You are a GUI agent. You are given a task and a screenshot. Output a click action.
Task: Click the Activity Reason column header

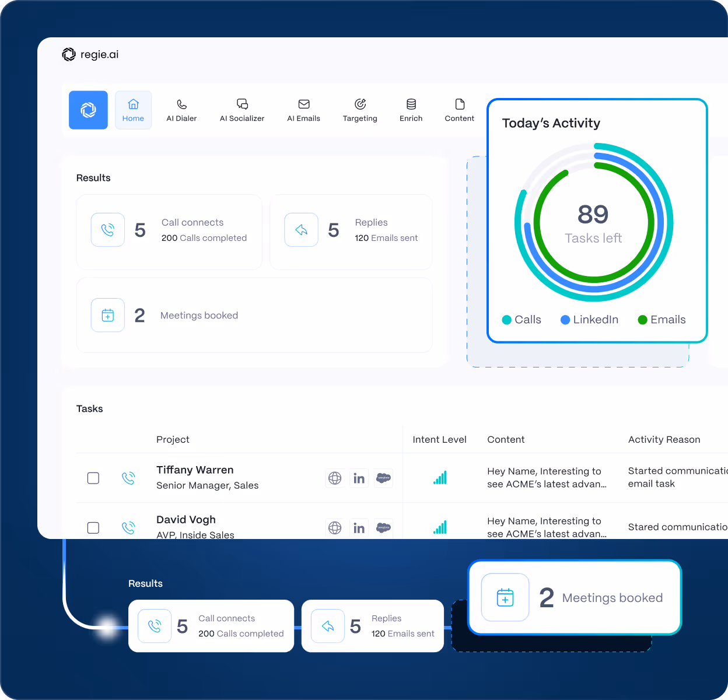point(664,440)
